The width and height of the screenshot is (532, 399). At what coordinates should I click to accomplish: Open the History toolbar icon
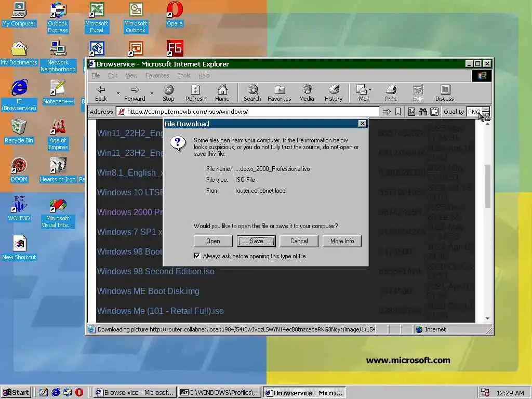[x=334, y=94]
